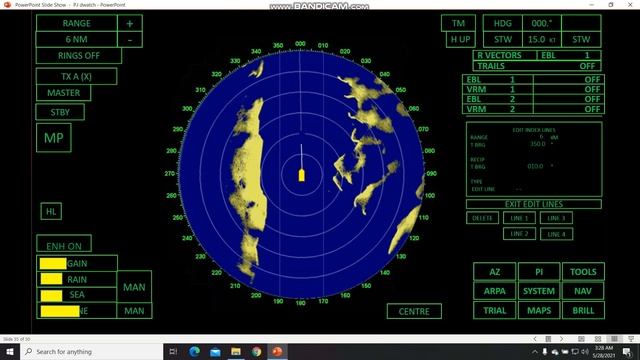Open Microsoft Edge from taskbar

[194, 351]
